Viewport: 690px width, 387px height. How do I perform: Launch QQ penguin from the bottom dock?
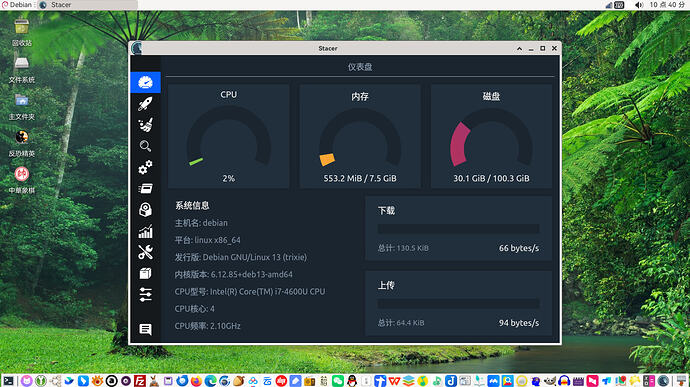pos(352,381)
